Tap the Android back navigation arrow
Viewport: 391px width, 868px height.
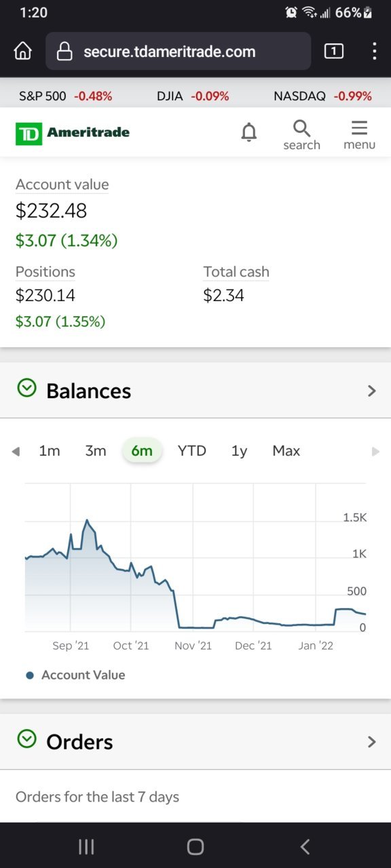[x=305, y=846]
